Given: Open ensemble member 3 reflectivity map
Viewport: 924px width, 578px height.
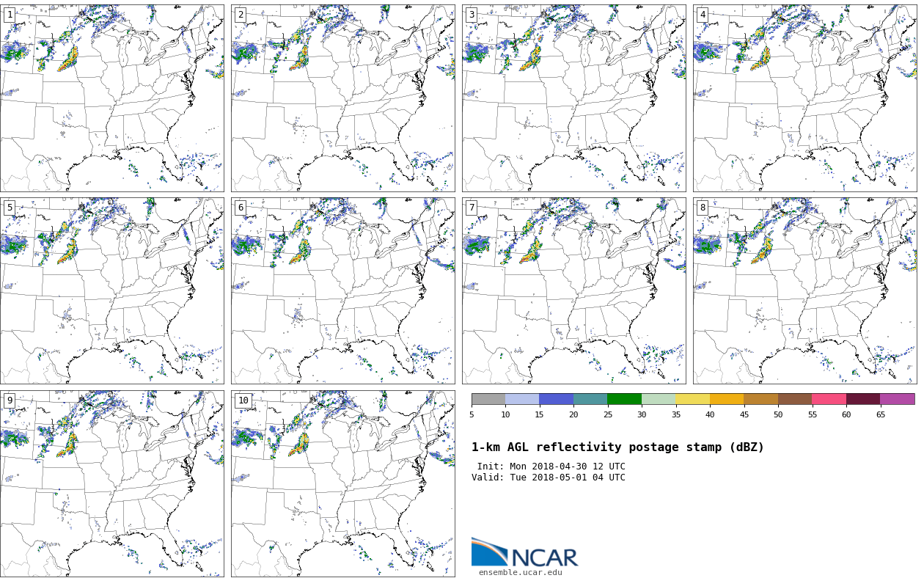Looking at the screenshot, I should pos(574,98).
